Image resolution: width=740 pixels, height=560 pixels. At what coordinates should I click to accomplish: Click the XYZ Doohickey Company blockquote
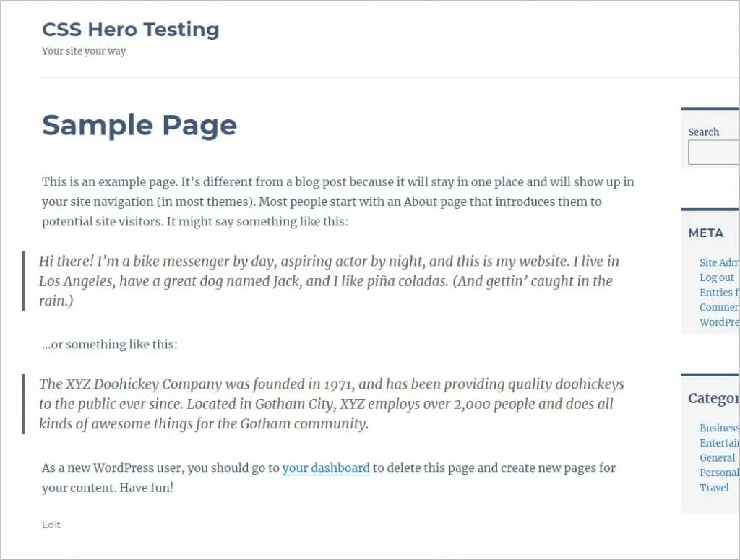(x=331, y=404)
